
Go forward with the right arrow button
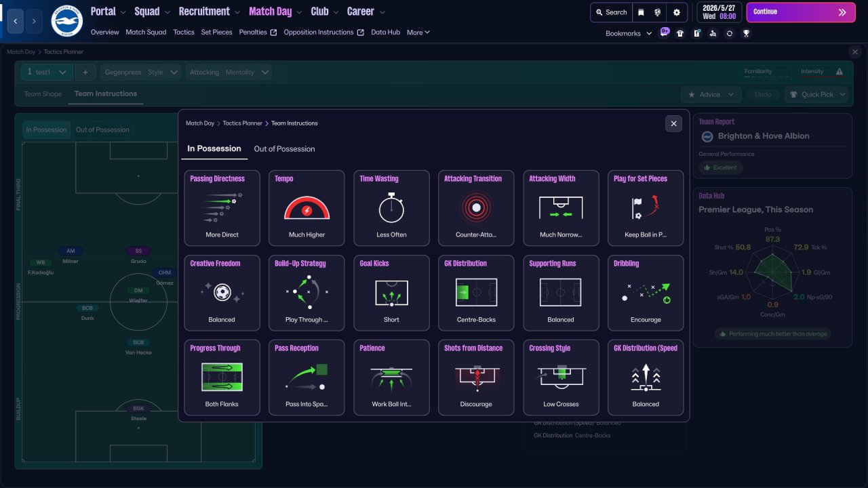[x=34, y=21]
